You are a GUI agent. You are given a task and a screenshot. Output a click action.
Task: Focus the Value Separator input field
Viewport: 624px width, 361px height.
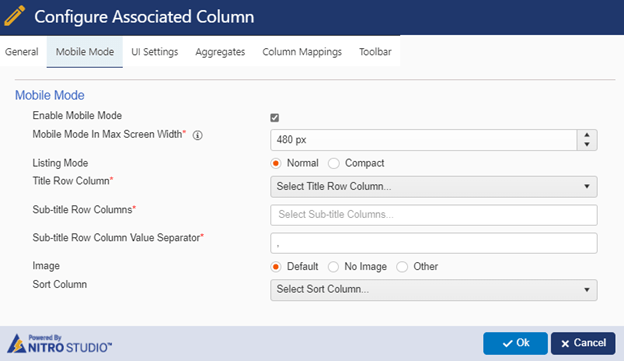(x=434, y=243)
